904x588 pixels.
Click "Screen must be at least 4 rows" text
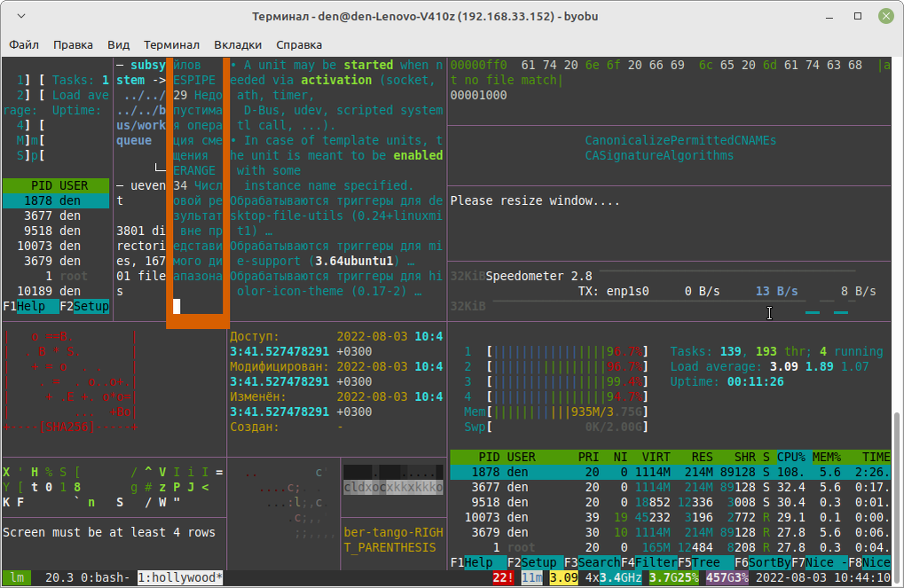pos(109,532)
